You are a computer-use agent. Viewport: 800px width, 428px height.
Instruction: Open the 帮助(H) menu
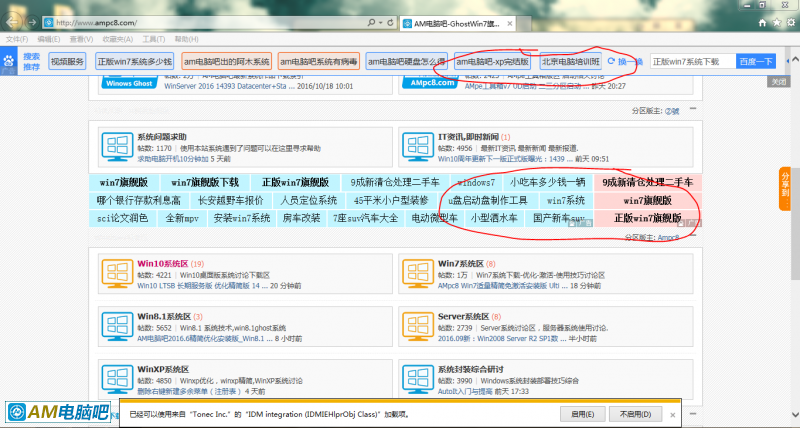pyautogui.click(x=186, y=39)
